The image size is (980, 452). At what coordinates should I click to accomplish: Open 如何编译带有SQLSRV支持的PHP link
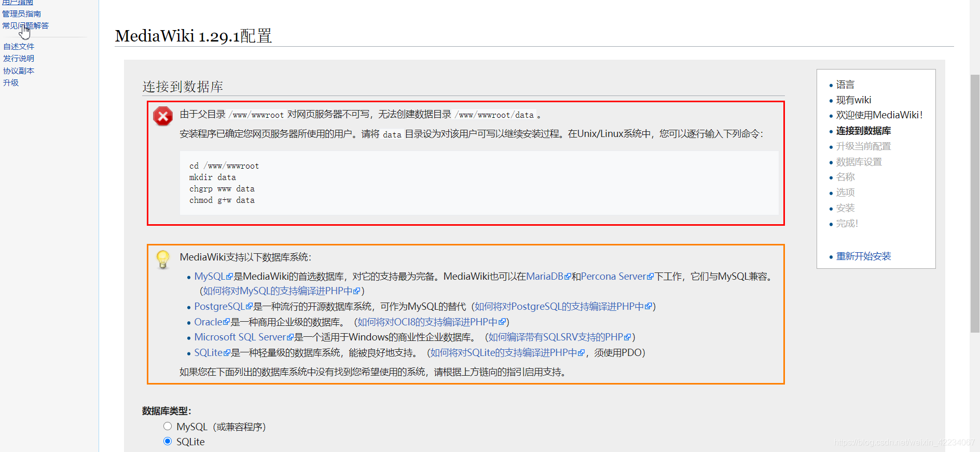click(x=560, y=337)
